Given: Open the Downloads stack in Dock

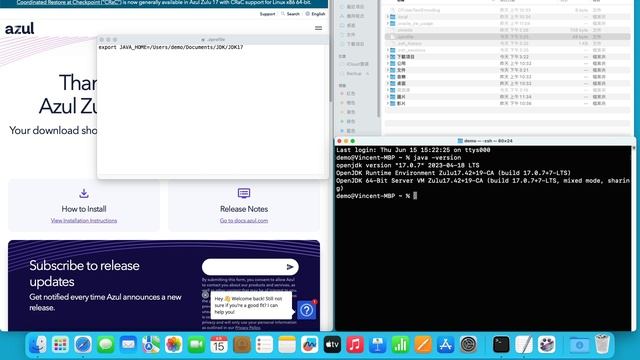Looking at the screenshot, I should click(x=579, y=345).
